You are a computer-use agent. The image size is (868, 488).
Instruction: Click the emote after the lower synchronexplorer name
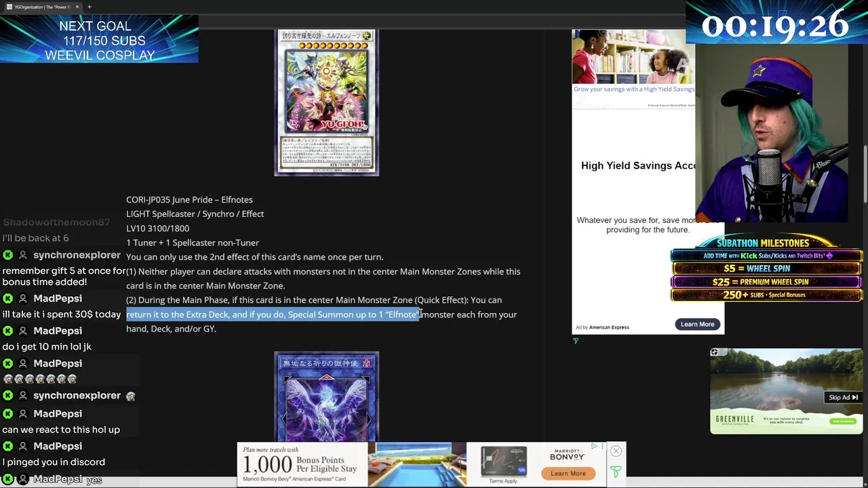click(x=131, y=396)
